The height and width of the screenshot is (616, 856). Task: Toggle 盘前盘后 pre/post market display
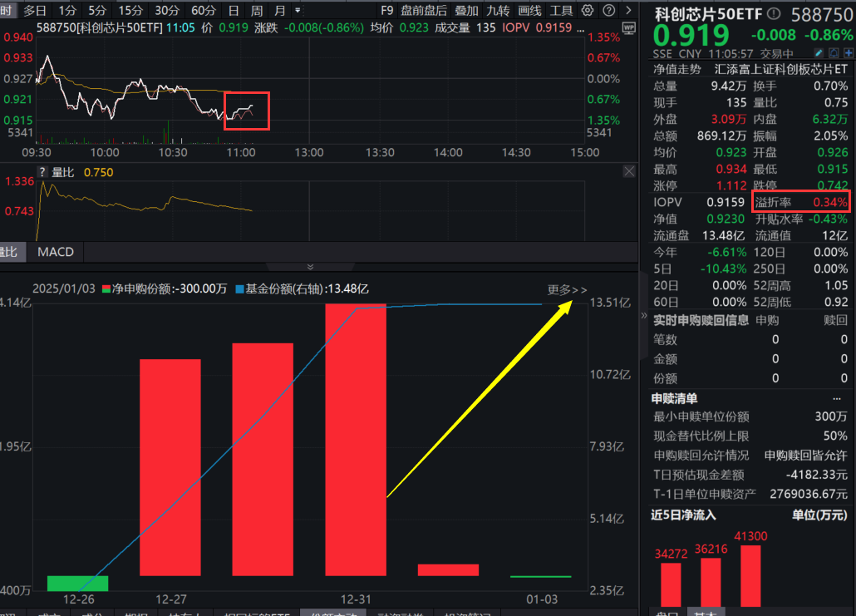point(424,10)
